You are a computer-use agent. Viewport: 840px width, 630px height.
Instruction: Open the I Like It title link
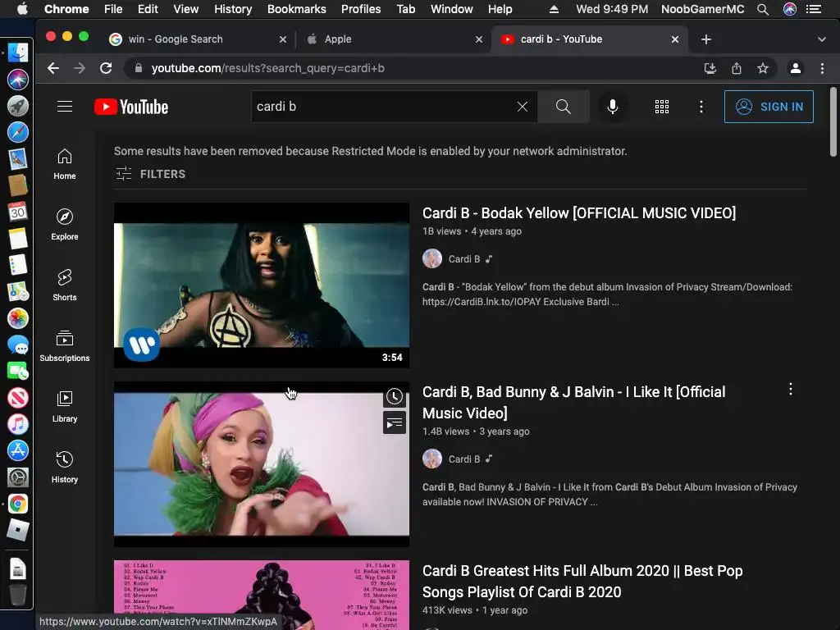coord(573,402)
